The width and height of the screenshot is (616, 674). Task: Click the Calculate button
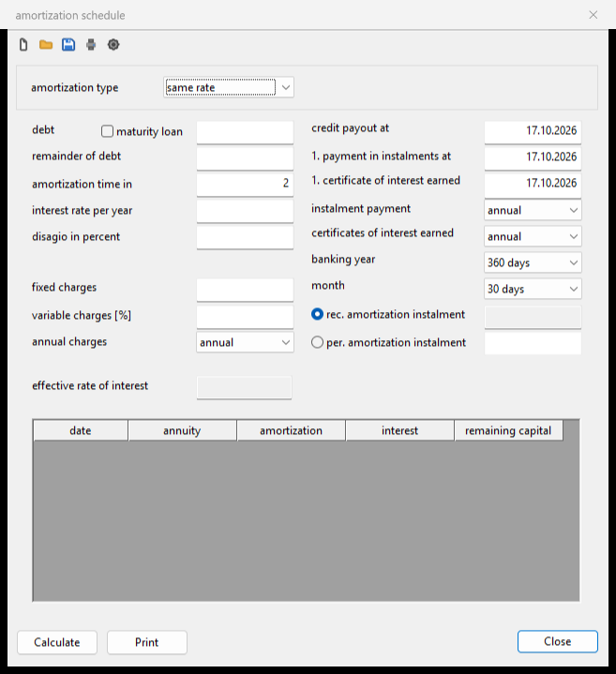pos(57,642)
